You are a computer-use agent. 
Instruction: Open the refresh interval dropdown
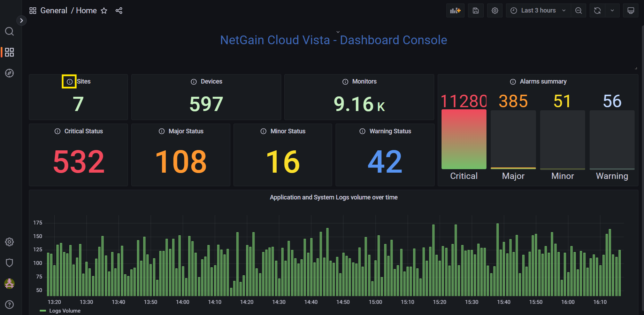click(x=612, y=10)
